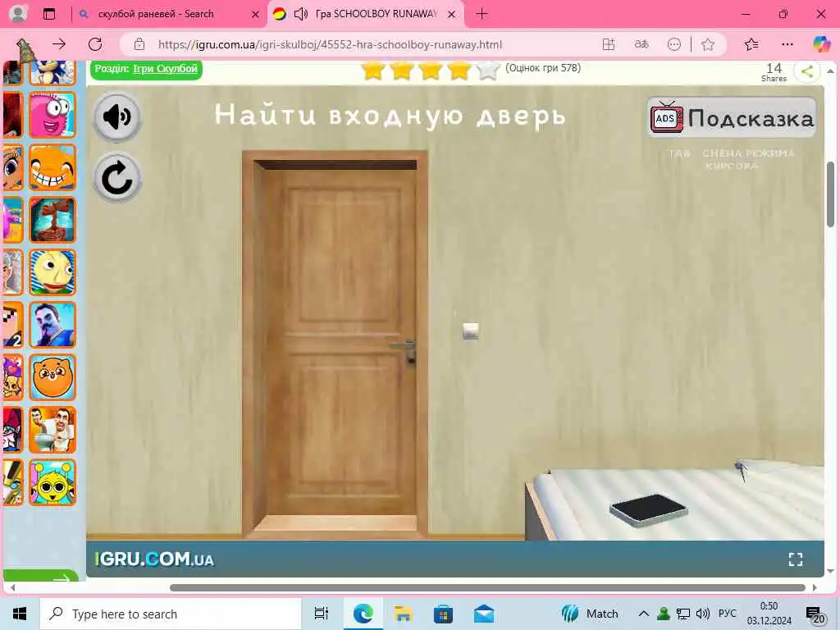Open Settings and more ellipsis menu
The image size is (840, 630).
click(787, 44)
